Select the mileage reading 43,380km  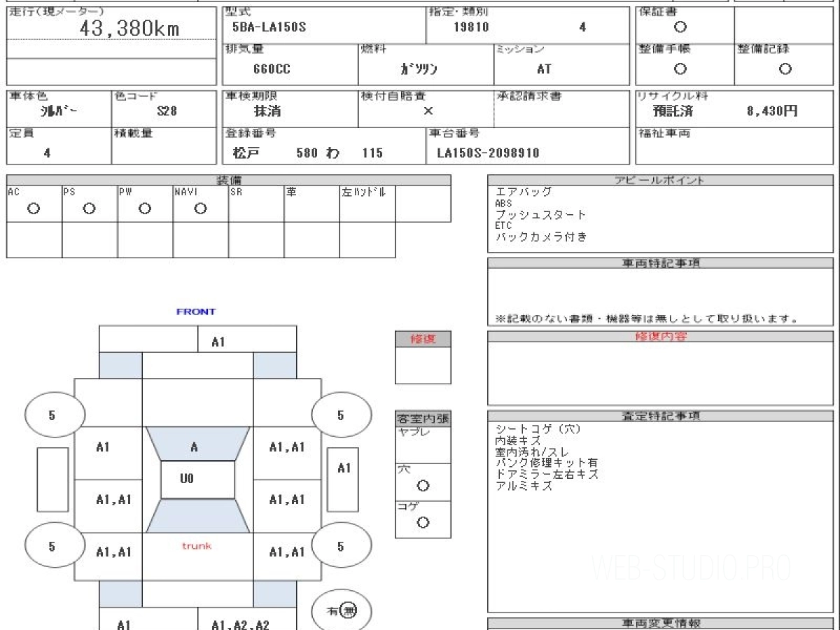coord(129,28)
